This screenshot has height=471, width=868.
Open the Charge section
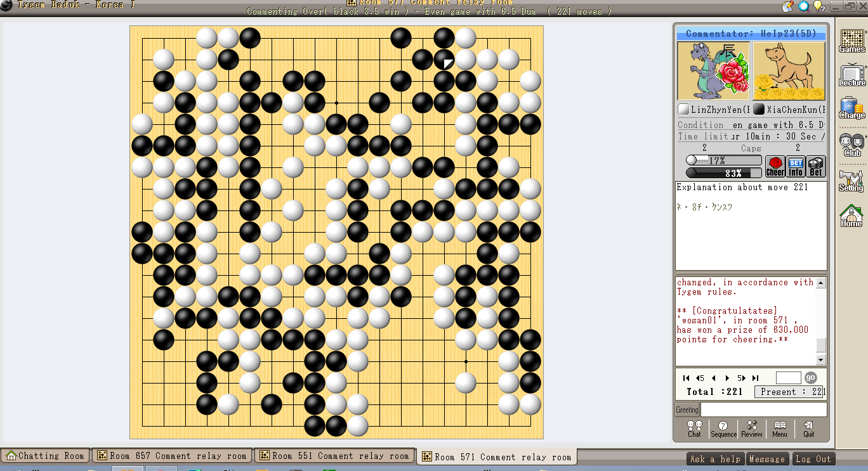852,108
